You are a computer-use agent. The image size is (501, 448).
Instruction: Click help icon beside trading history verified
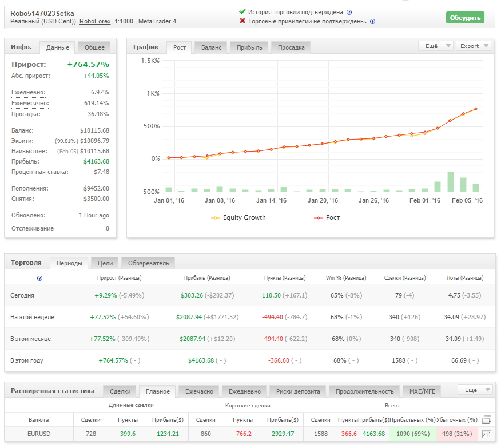point(349,13)
